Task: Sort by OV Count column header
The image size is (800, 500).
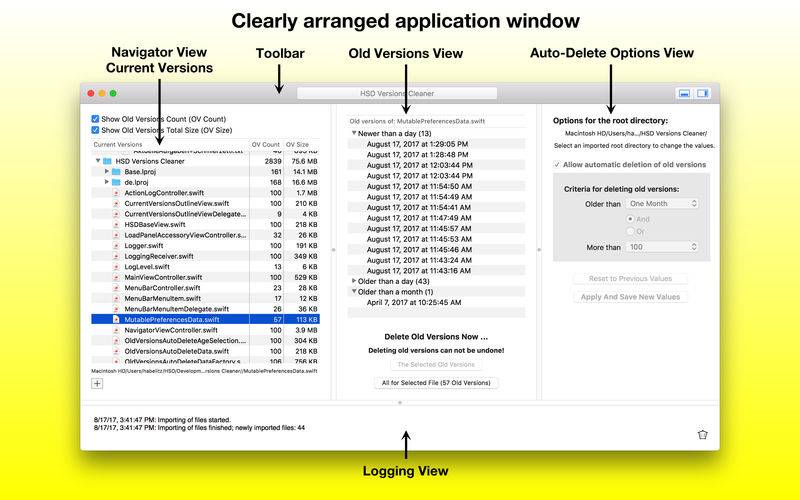Action: point(266,144)
